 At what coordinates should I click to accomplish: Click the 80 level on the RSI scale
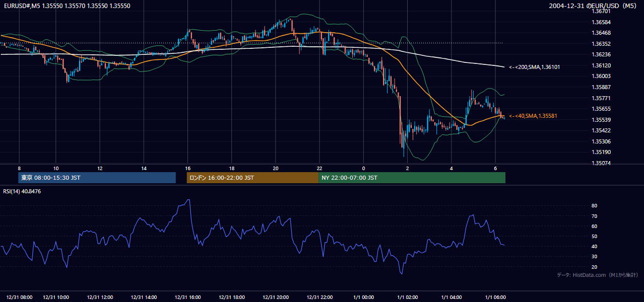pyautogui.click(x=594, y=206)
